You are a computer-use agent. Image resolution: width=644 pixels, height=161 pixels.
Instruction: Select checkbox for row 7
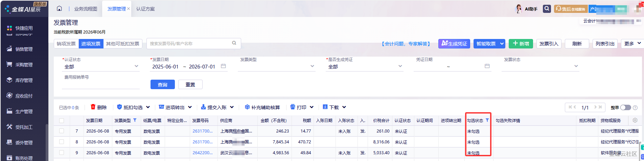click(x=61, y=131)
